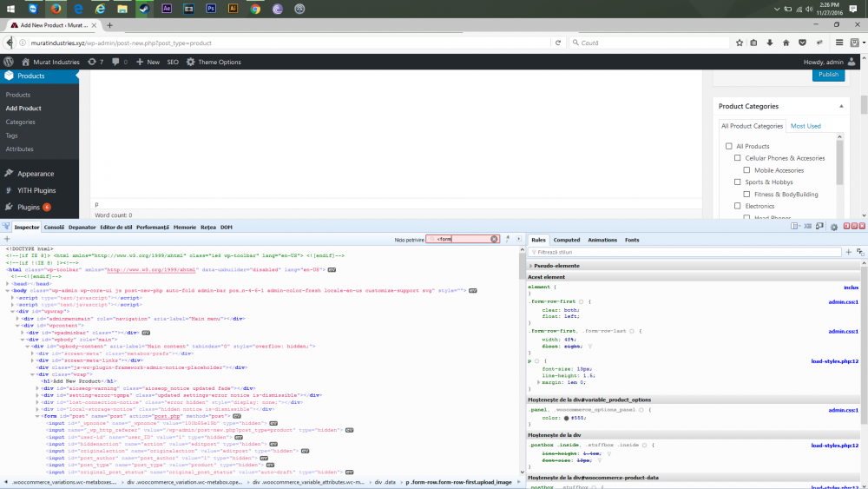Open the SEO admin bar menu
The image size is (868, 489).
173,62
